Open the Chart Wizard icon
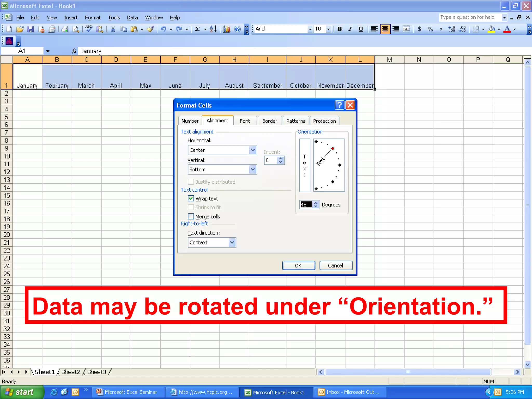This screenshot has height=399, width=532. [x=227, y=29]
